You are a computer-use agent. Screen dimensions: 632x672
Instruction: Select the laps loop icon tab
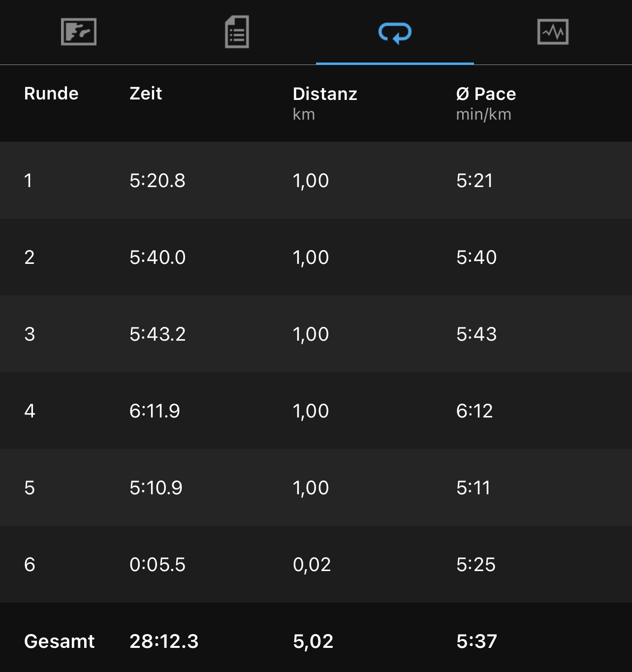click(395, 32)
